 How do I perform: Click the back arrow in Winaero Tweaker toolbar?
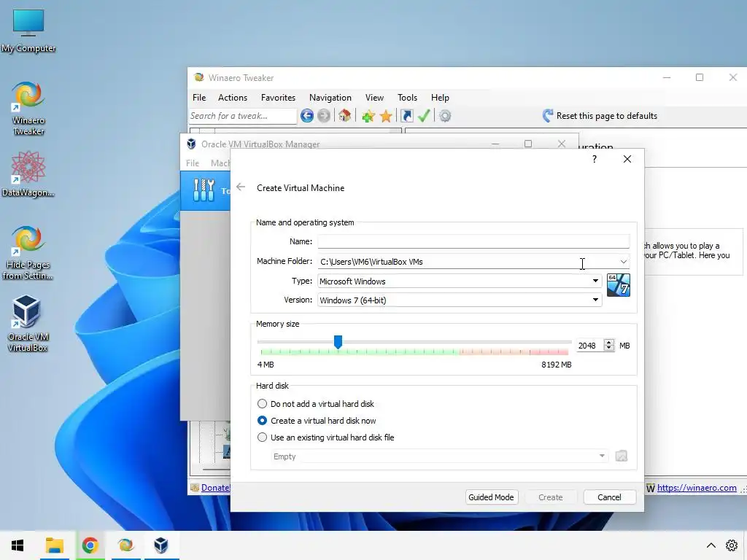307,116
